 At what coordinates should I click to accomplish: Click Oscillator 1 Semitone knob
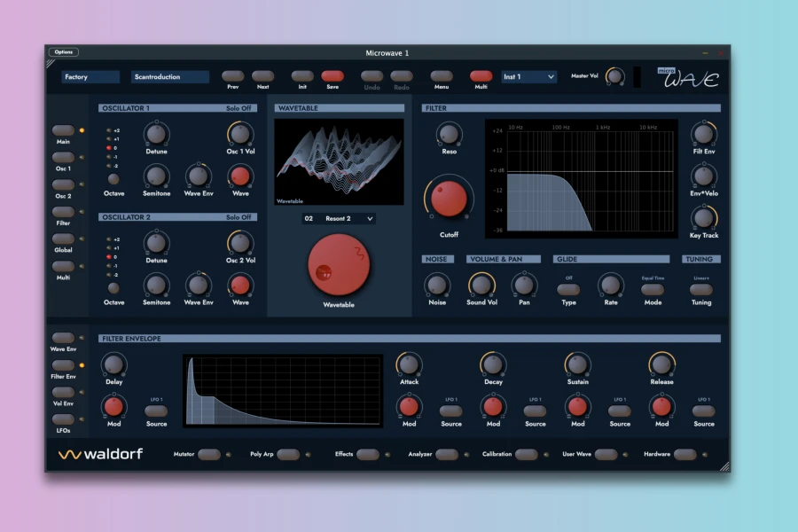156,176
